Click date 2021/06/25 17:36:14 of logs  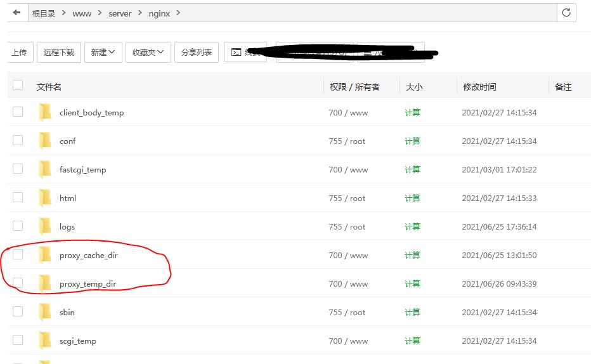(x=500, y=227)
